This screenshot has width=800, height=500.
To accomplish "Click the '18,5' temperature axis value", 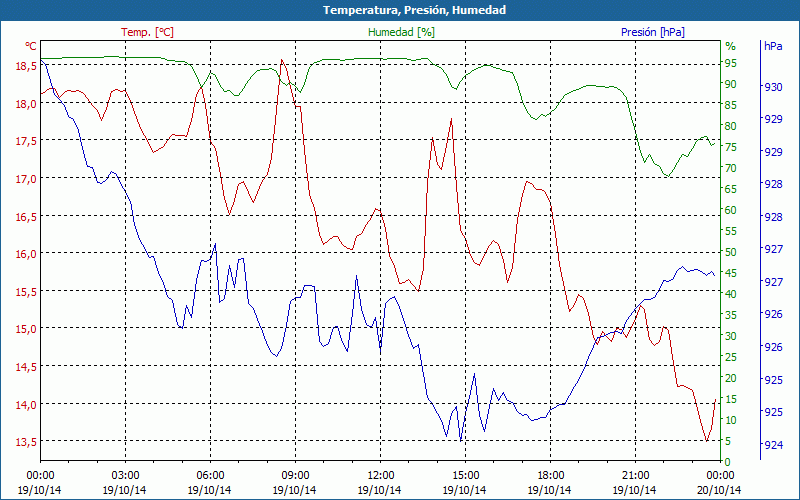I will tap(26, 66).
